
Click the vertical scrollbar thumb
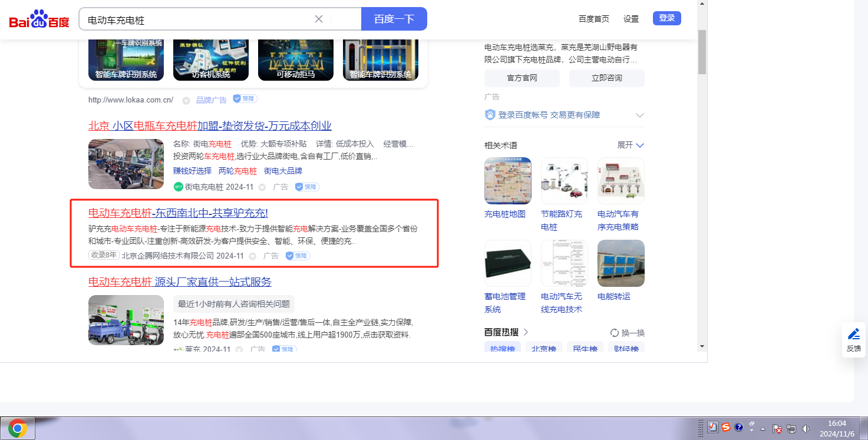pyautogui.click(x=702, y=52)
